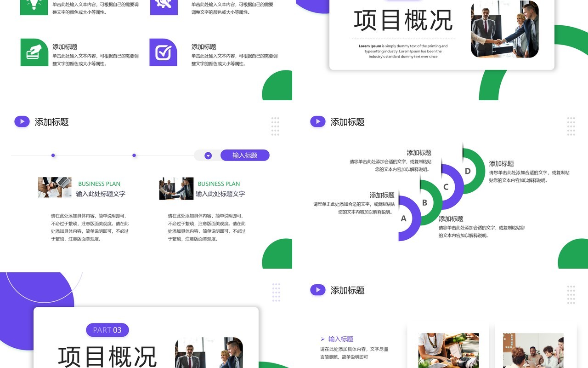Open the woman with laptop photo card

pos(449,351)
